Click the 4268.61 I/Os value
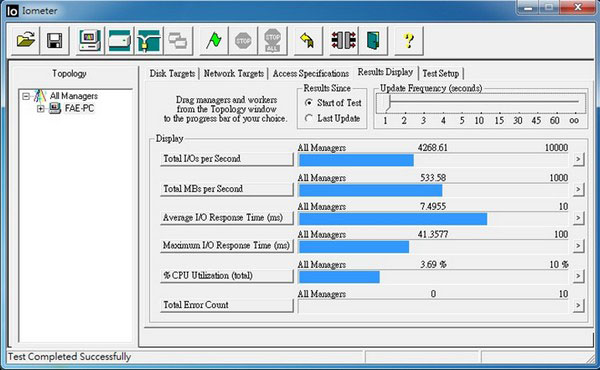This screenshot has height=370, width=600. 432,148
